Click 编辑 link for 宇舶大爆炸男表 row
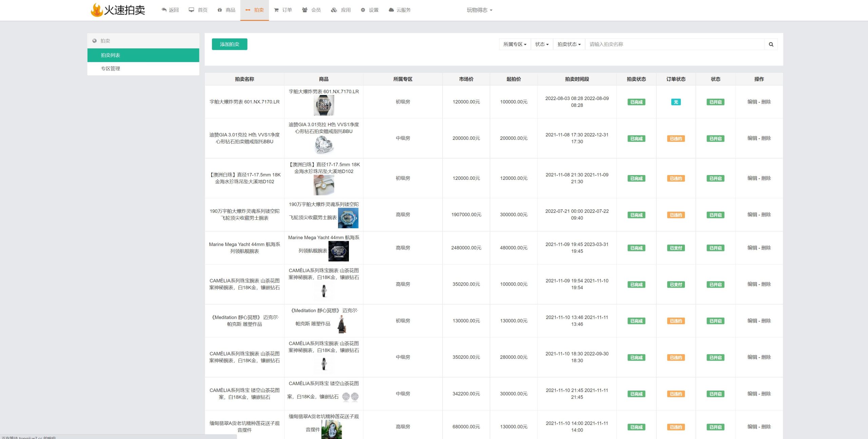This screenshot has height=439, width=868. [752, 102]
